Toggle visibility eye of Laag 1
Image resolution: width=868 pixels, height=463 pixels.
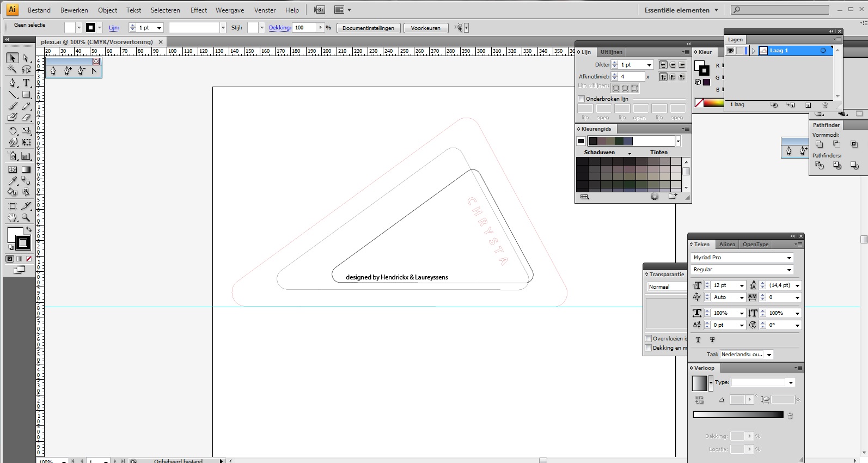coord(731,51)
